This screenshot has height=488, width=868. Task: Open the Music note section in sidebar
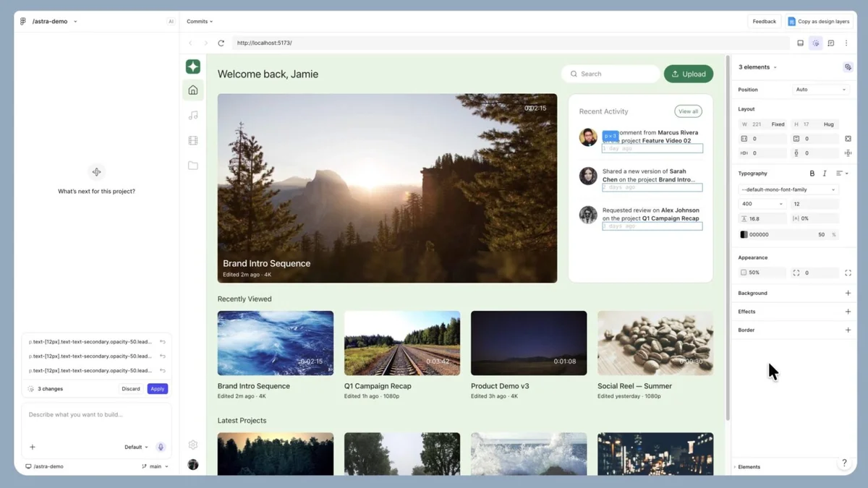click(x=193, y=115)
